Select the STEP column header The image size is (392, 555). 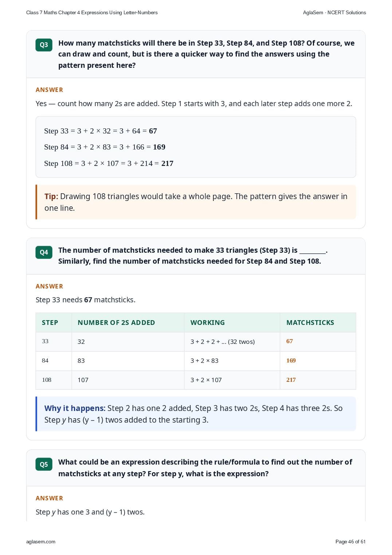click(x=50, y=323)
